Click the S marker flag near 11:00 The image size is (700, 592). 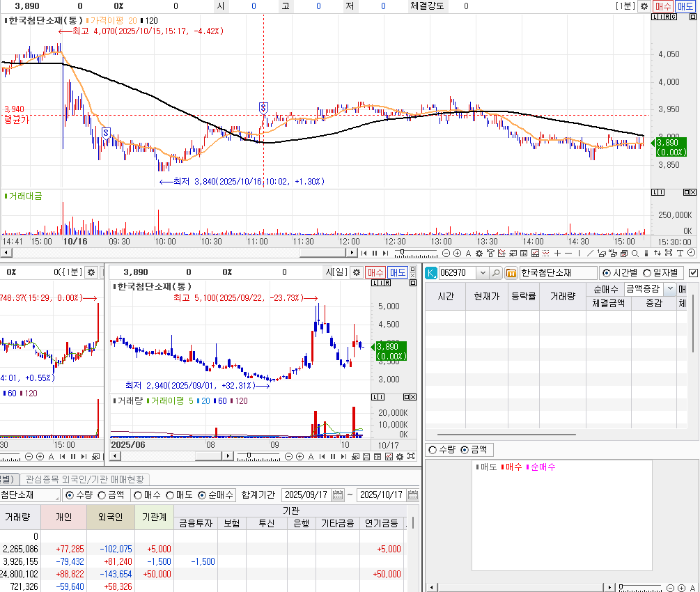[x=263, y=108]
